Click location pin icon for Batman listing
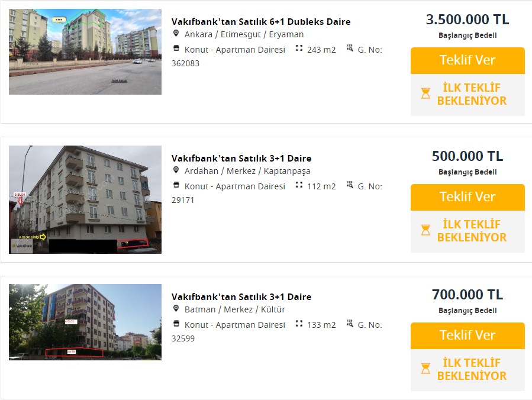The image size is (532, 400). 176,309
